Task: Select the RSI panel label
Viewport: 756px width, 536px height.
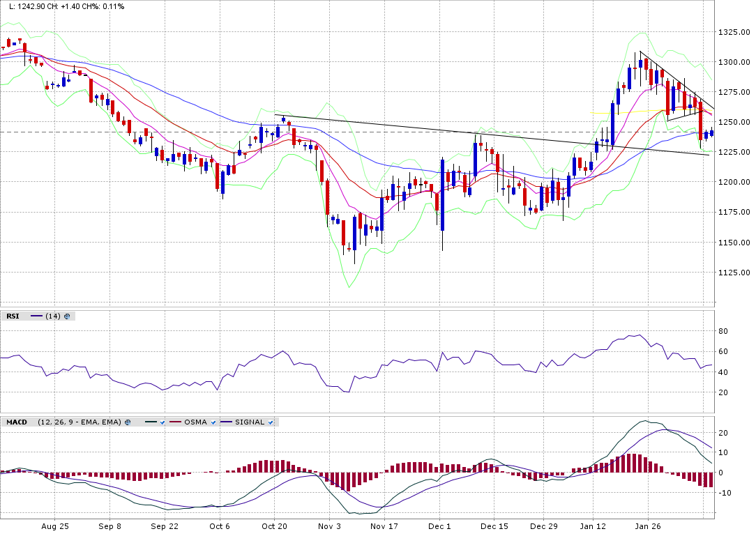Action: [13, 316]
